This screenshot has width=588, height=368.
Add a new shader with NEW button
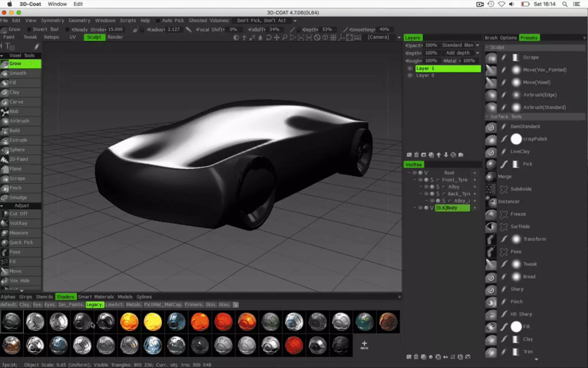click(x=364, y=345)
